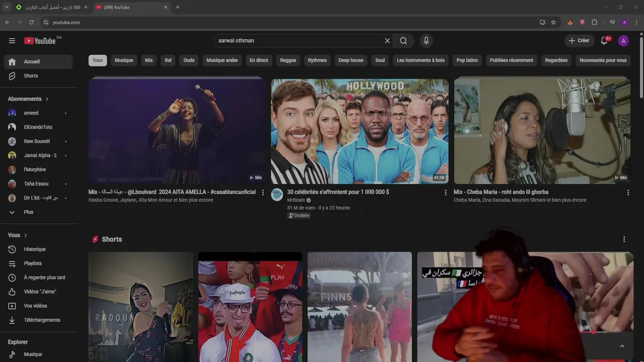The image size is (644, 362).
Task: Open the Short with football fans
Action: tap(250, 307)
